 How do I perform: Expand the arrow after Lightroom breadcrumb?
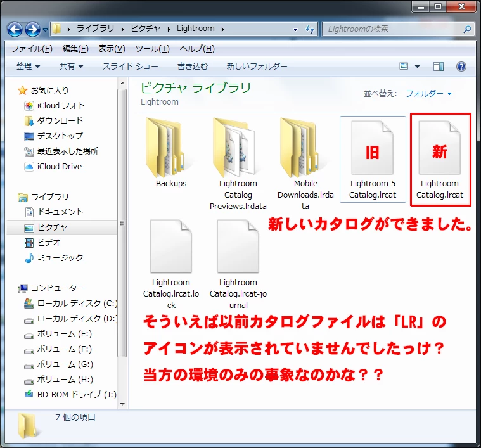click(x=222, y=29)
